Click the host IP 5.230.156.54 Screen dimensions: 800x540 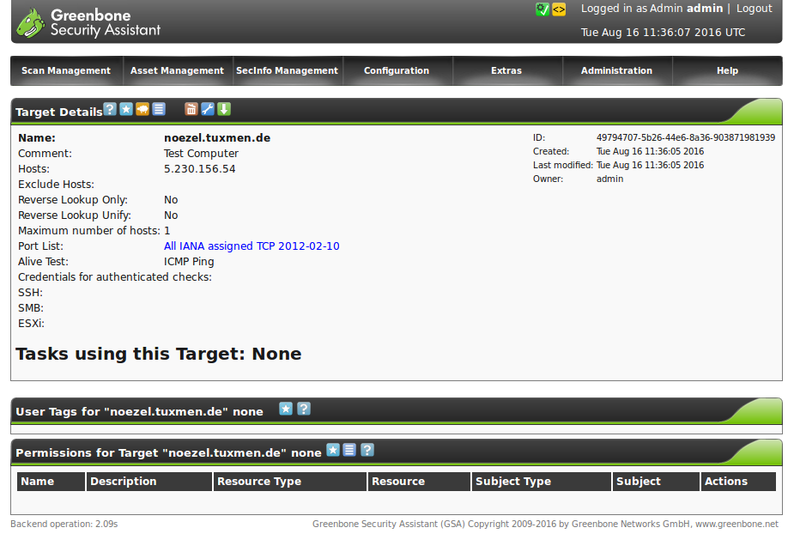pyautogui.click(x=199, y=169)
